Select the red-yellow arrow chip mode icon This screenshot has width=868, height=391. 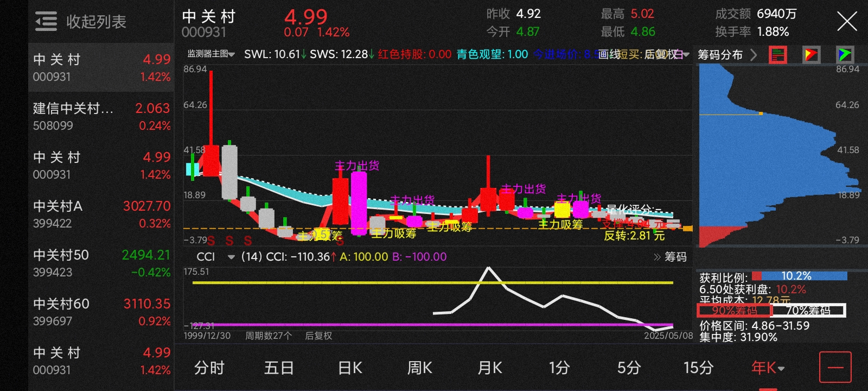tap(811, 54)
